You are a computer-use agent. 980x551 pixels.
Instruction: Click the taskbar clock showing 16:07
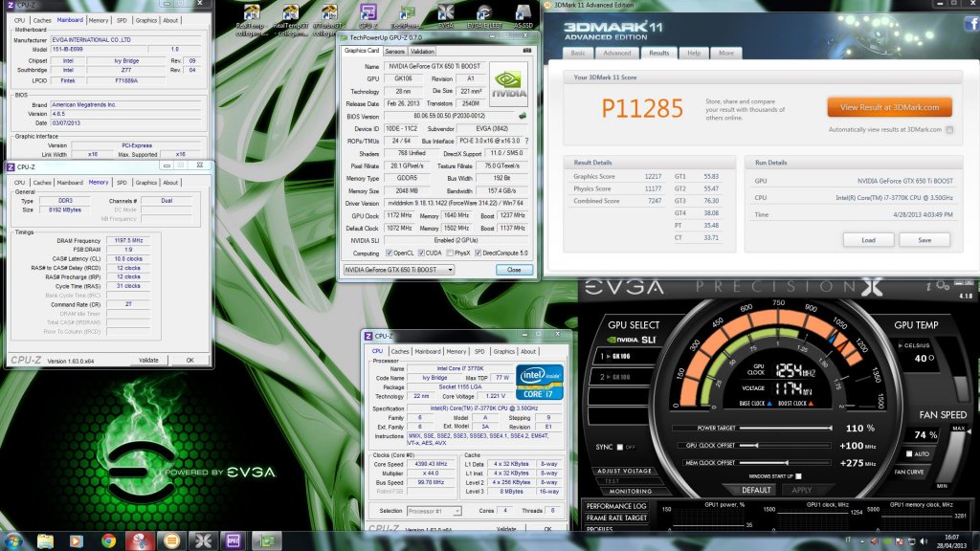point(951,541)
